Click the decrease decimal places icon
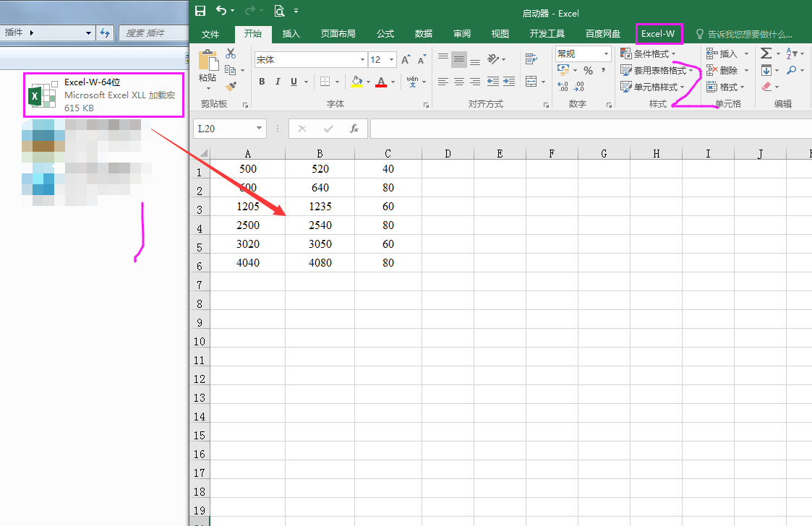This screenshot has height=526, width=812. pos(579,87)
